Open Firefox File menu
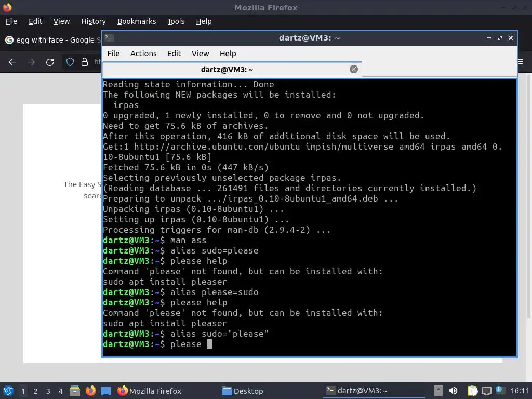Viewport: 532px width, 399px height. [x=11, y=21]
